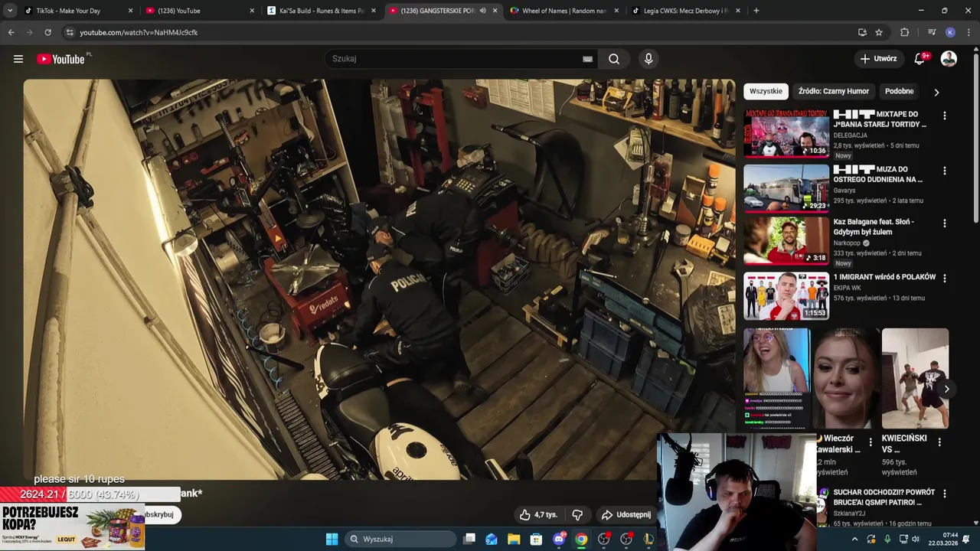980x551 pixels.
Task: Open the YouTube account avatar menu
Action: (949, 59)
